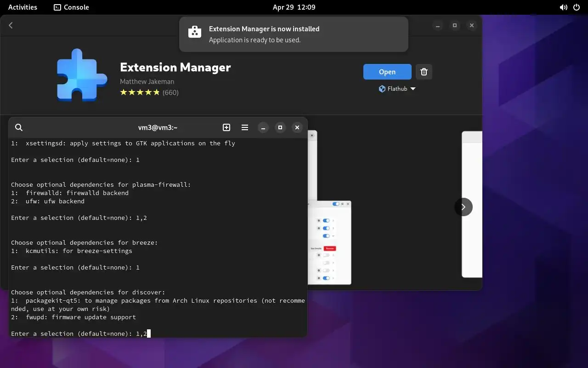Close the Software window

pyautogui.click(x=472, y=25)
